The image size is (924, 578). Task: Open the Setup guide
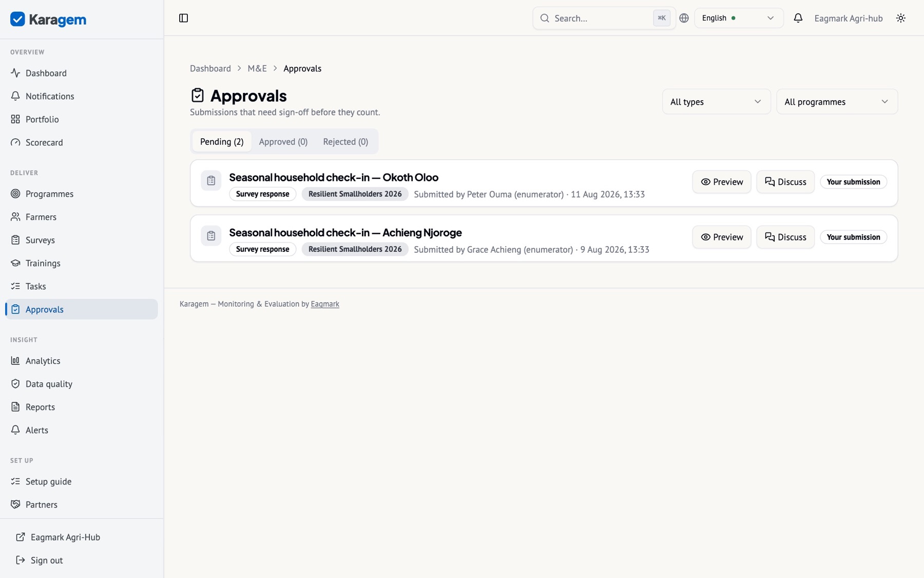(82, 481)
